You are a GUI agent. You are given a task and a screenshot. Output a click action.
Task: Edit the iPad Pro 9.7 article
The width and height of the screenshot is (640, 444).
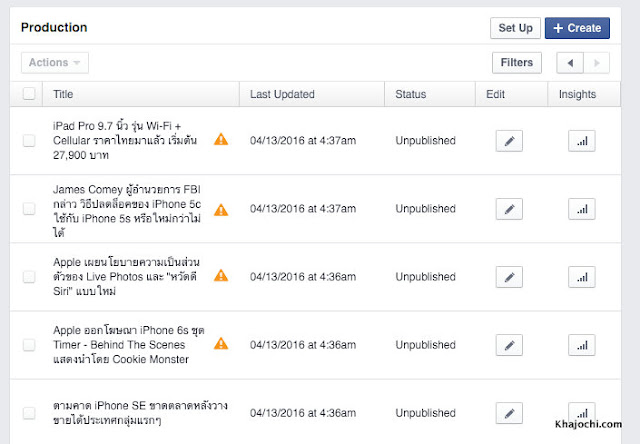pyautogui.click(x=509, y=141)
